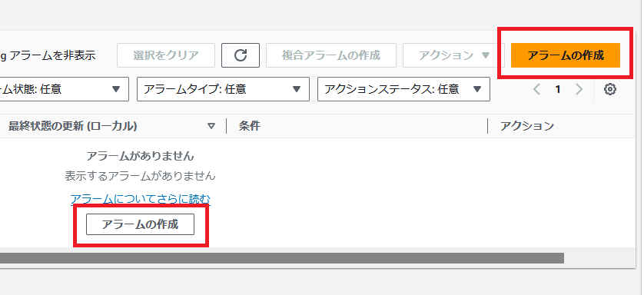Click the アクション column header
Screen dimensions: 644x295
click(527, 126)
